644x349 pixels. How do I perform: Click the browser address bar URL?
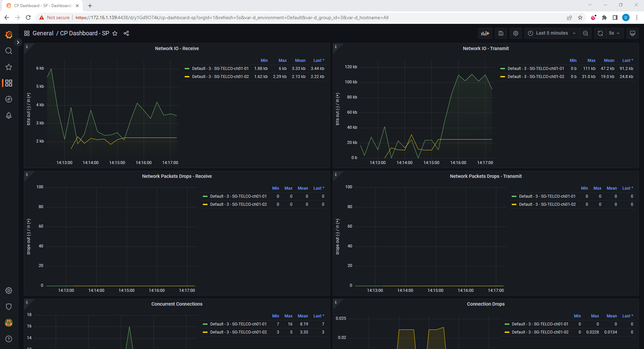232,17
